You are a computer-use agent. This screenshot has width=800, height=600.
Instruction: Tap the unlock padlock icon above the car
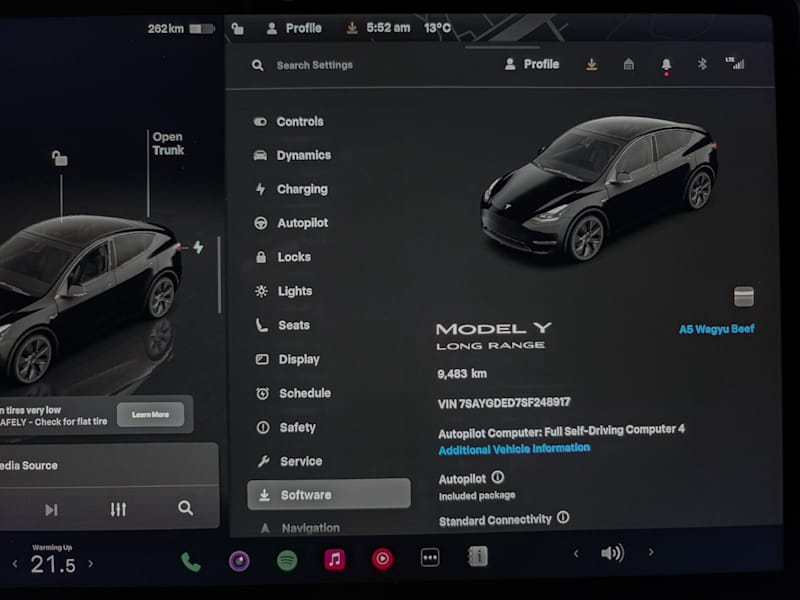pyautogui.click(x=60, y=158)
